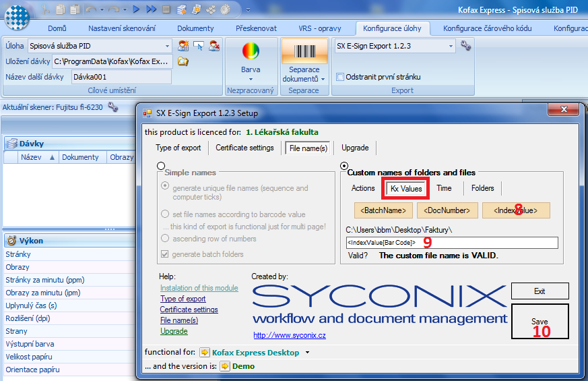The image size is (588, 381).
Task: Switch to Nastavení skenování ribbon tab
Action: (x=122, y=28)
